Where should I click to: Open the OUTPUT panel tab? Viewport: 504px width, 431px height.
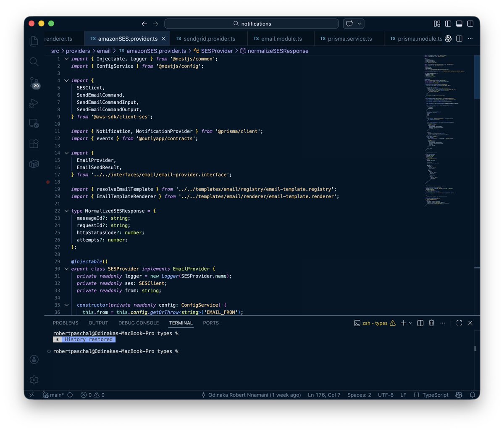coord(98,323)
